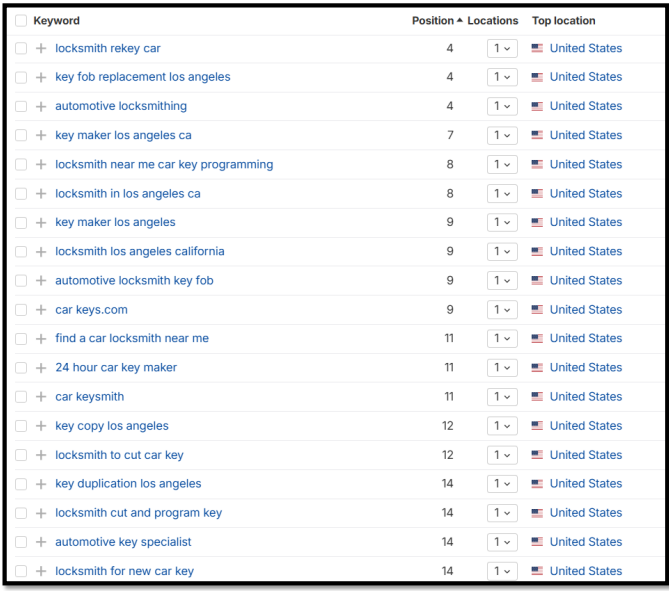Open locations dropdown for 'key copy los angeles'
Image resolution: width=669 pixels, height=591 pixels.
502,426
